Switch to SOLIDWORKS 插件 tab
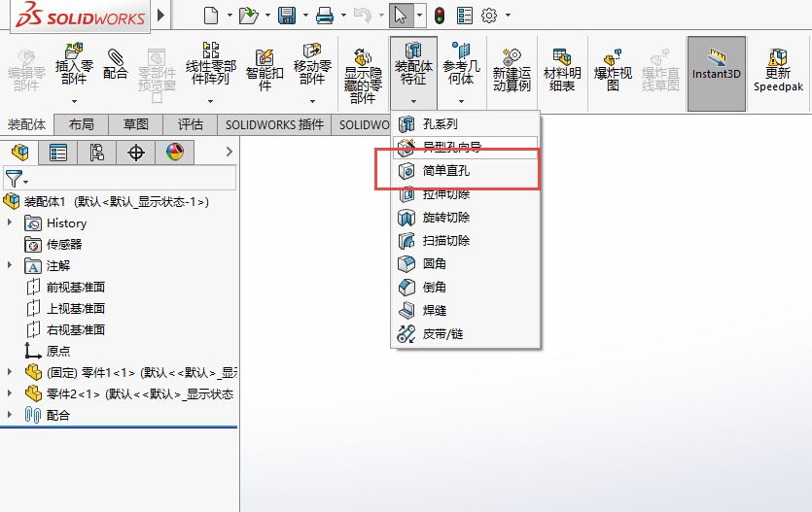The image size is (812, 512). [x=274, y=124]
